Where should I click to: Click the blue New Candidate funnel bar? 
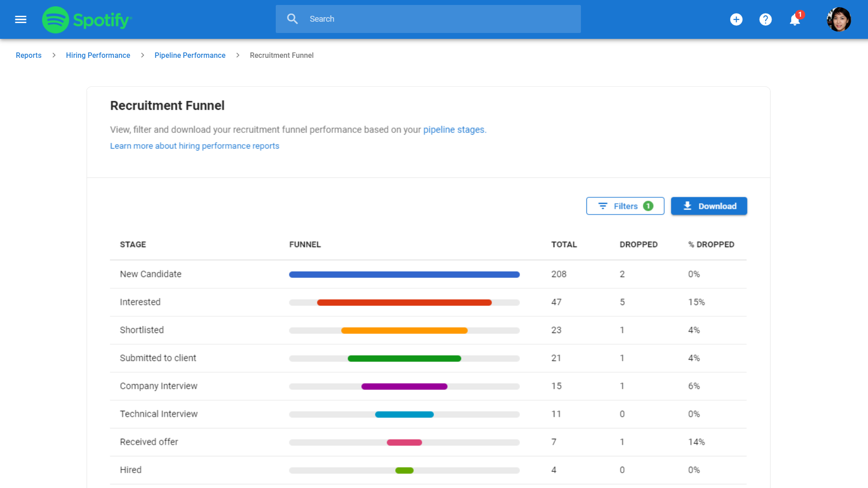pyautogui.click(x=404, y=274)
